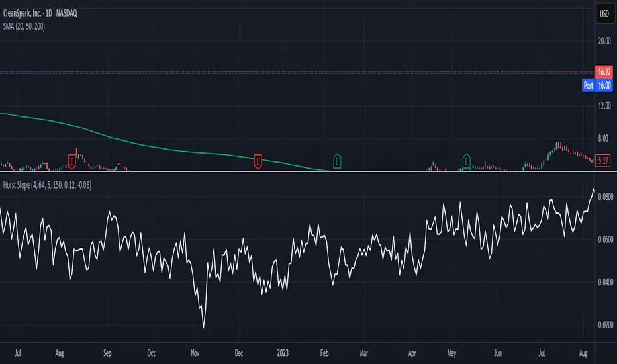Image resolution: width=617 pixels, height=364 pixels.
Task: Select the Hurst Slope indicator legend
Action: pos(47,185)
